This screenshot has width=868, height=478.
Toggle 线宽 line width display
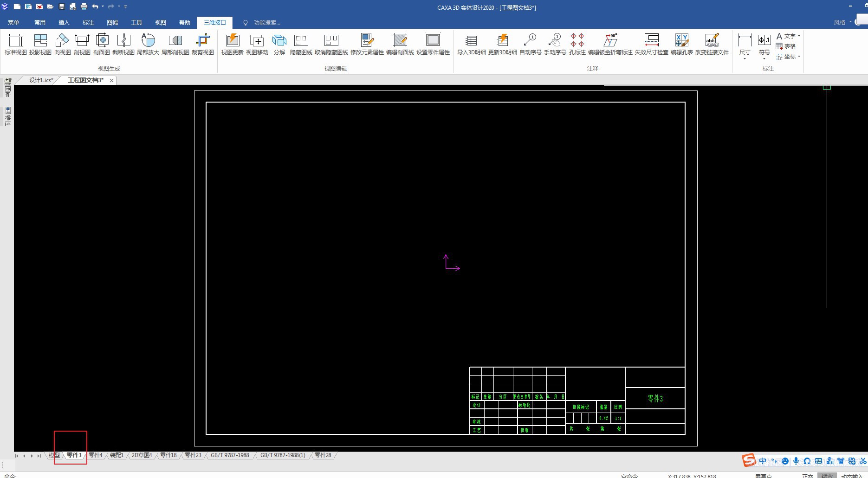click(x=827, y=476)
